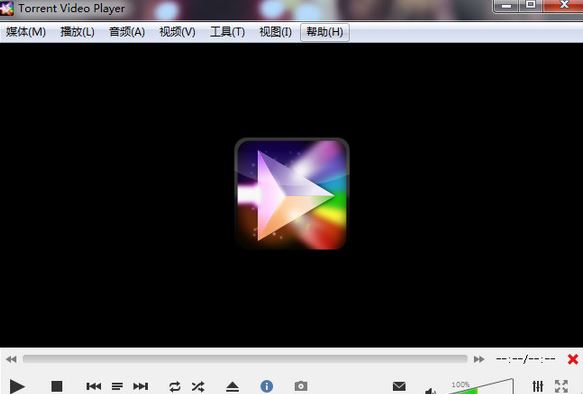Open the 媒体(M) menu
583x394 pixels.
(26, 32)
